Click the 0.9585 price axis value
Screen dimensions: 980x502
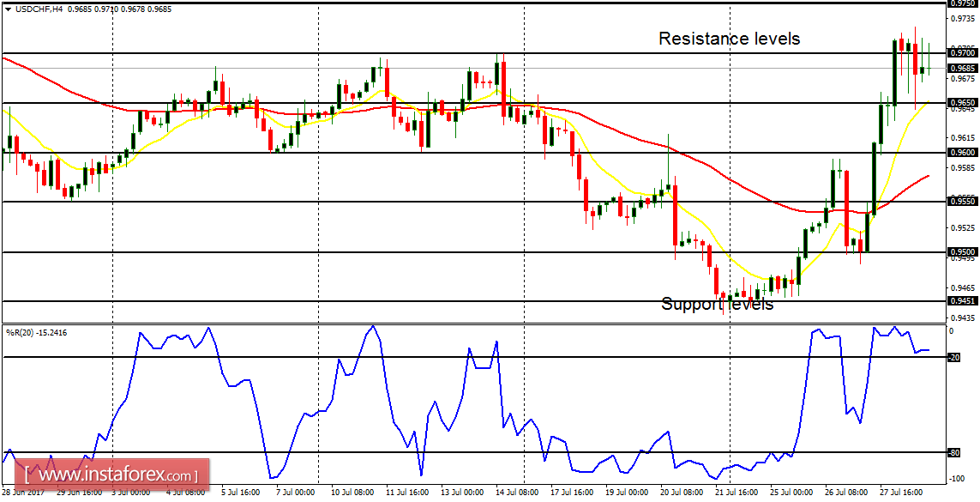[x=963, y=167]
